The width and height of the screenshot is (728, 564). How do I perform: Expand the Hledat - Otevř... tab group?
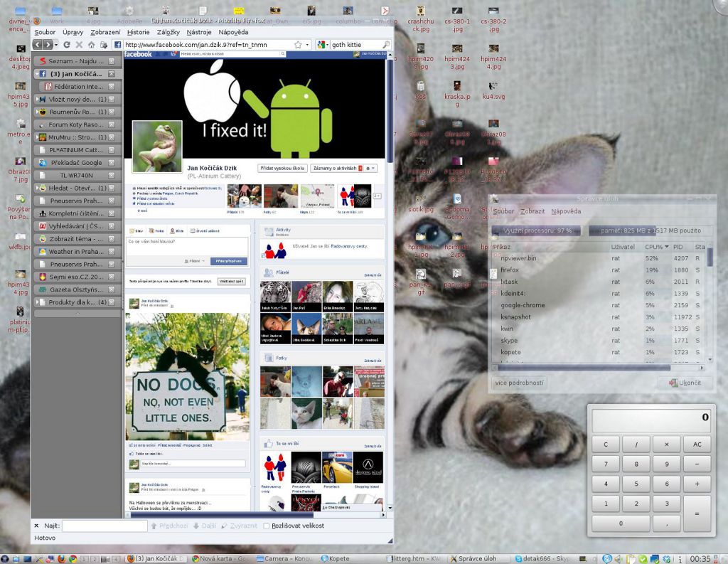coord(37,188)
